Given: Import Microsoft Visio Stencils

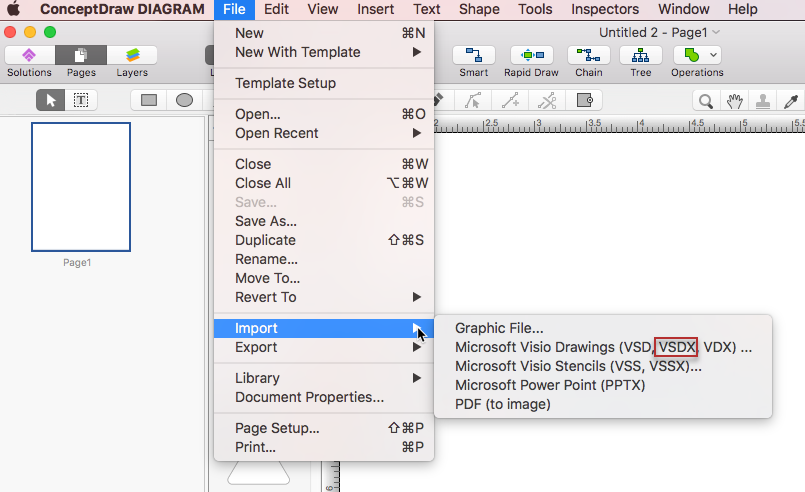Looking at the screenshot, I should click(x=603, y=366).
